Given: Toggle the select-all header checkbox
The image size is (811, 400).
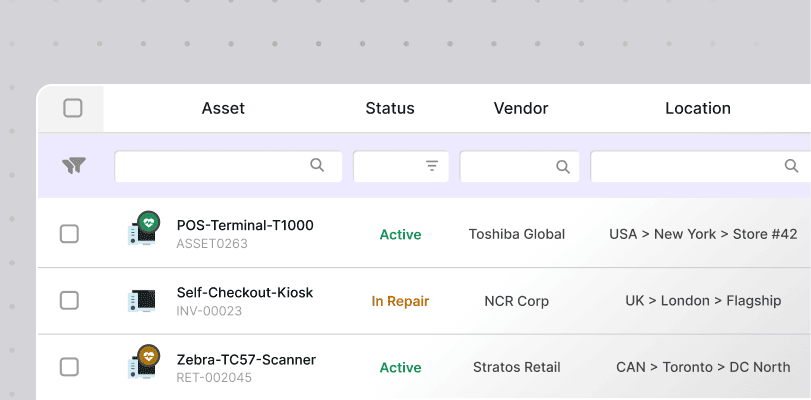Looking at the screenshot, I should (72, 109).
